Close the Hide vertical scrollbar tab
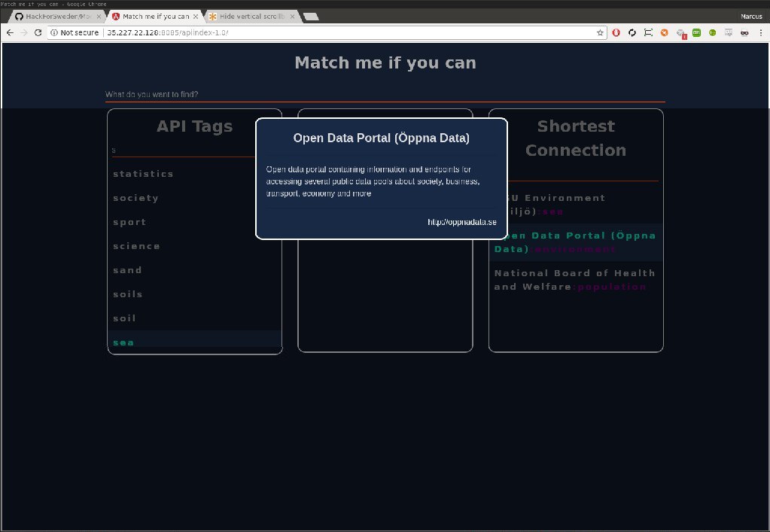 pyautogui.click(x=293, y=17)
